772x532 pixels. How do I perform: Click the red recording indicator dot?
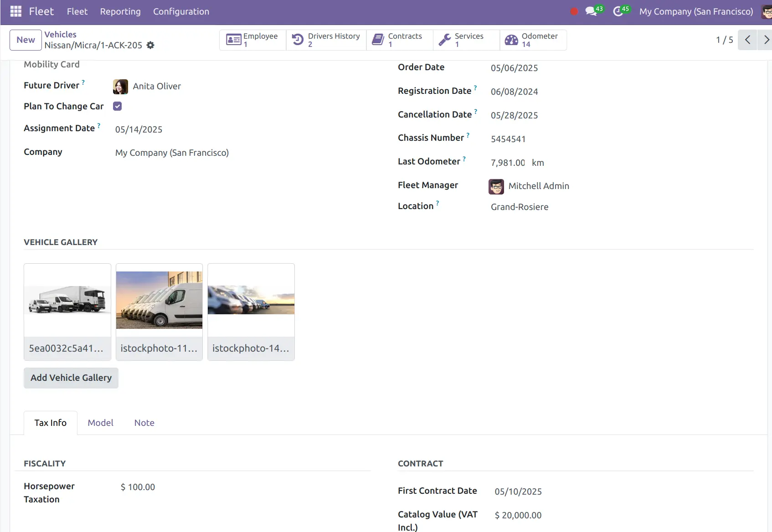(x=574, y=12)
